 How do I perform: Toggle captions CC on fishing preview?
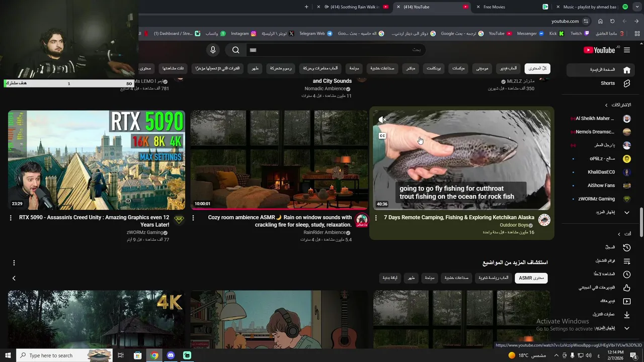coord(382,136)
